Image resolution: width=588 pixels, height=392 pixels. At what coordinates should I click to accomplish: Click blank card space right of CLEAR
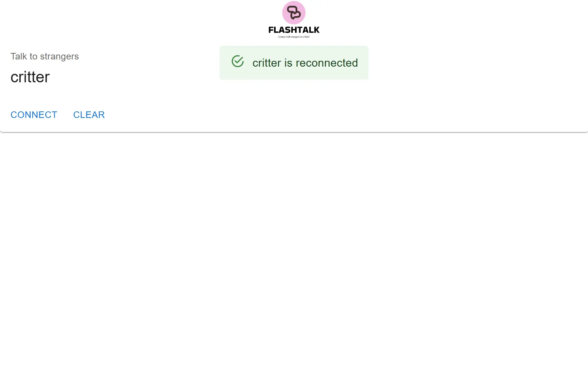(346, 115)
